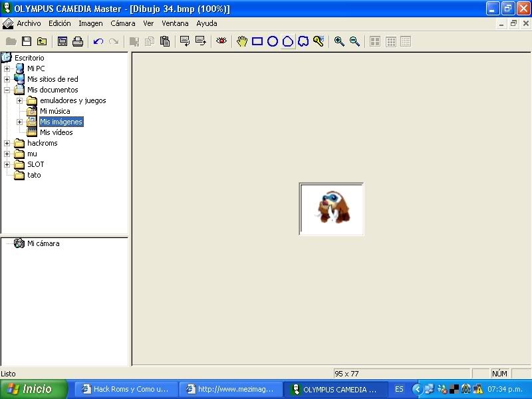This screenshot has width=532, height=399.
Task: Click the Zoom in magnifier
Action: 339,41
